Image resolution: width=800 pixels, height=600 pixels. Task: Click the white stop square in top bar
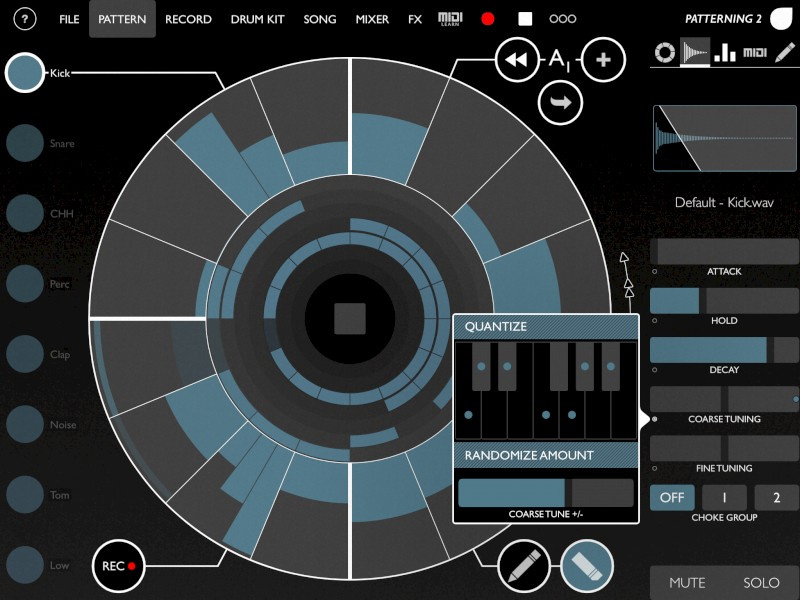tap(525, 19)
